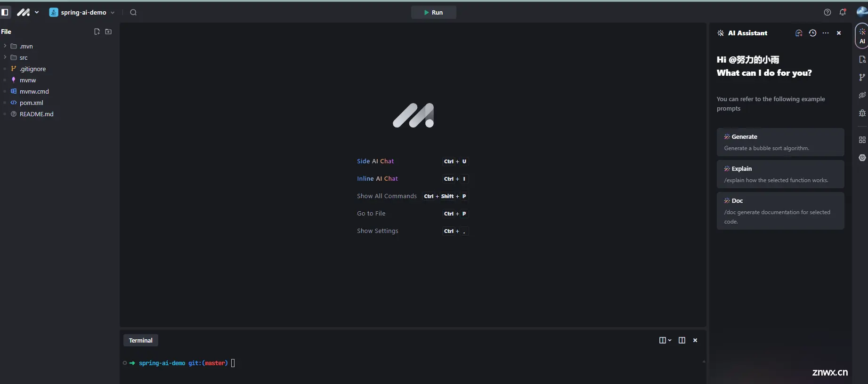Open the Spring Boot power icon in right sidebar
The height and width of the screenshot is (384, 868).
pyautogui.click(x=862, y=158)
